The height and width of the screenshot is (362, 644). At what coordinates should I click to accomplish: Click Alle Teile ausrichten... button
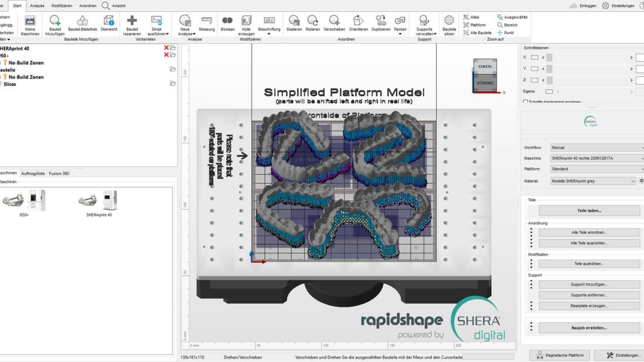tap(589, 243)
